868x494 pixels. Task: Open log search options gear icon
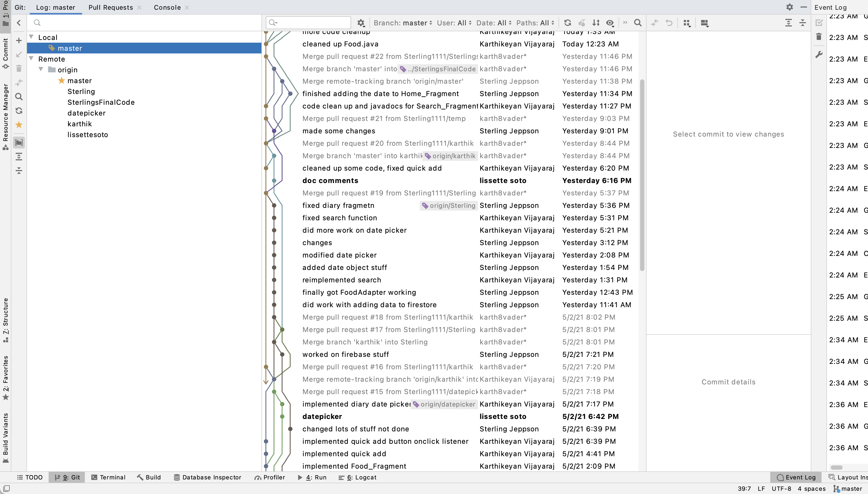click(361, 23)
